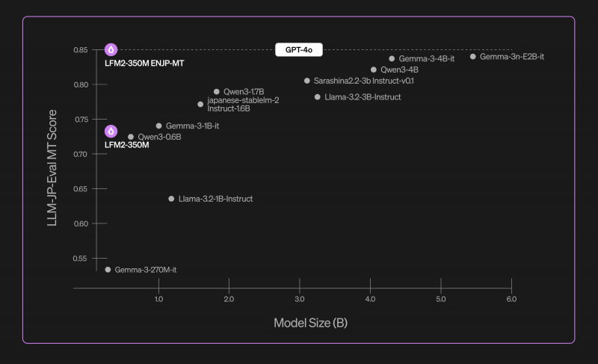The width and height of the screenshot is (598, 364).
Task: Click the Gemma-3n-E2B-it data point
Action: (473, 56)
